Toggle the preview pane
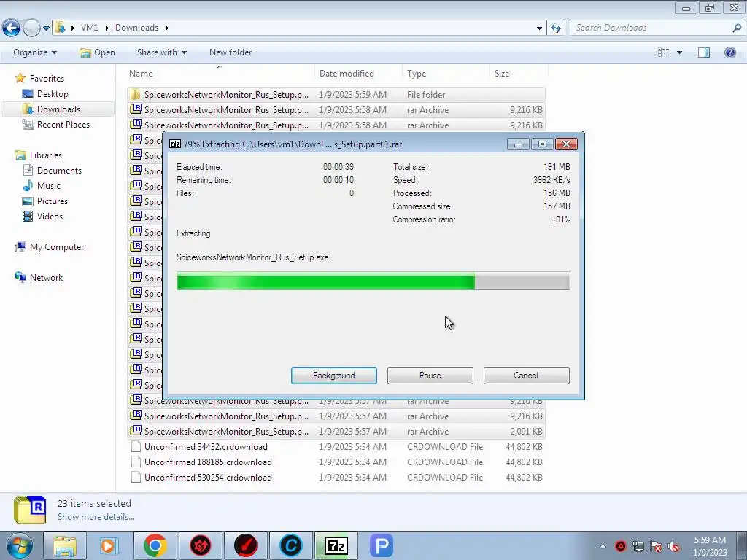The image size is (747, 560). click(704, 52)
